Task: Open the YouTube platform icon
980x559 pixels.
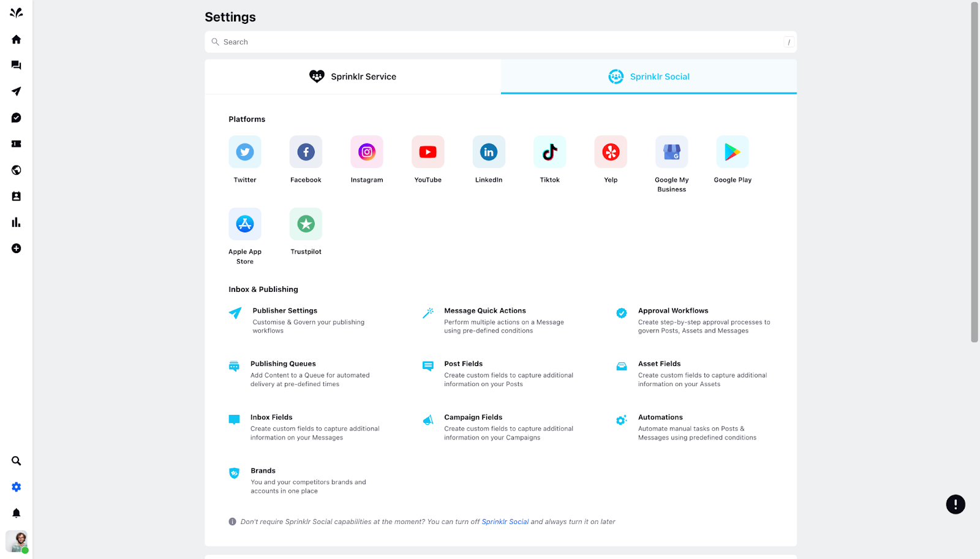Action: point(428,152)
